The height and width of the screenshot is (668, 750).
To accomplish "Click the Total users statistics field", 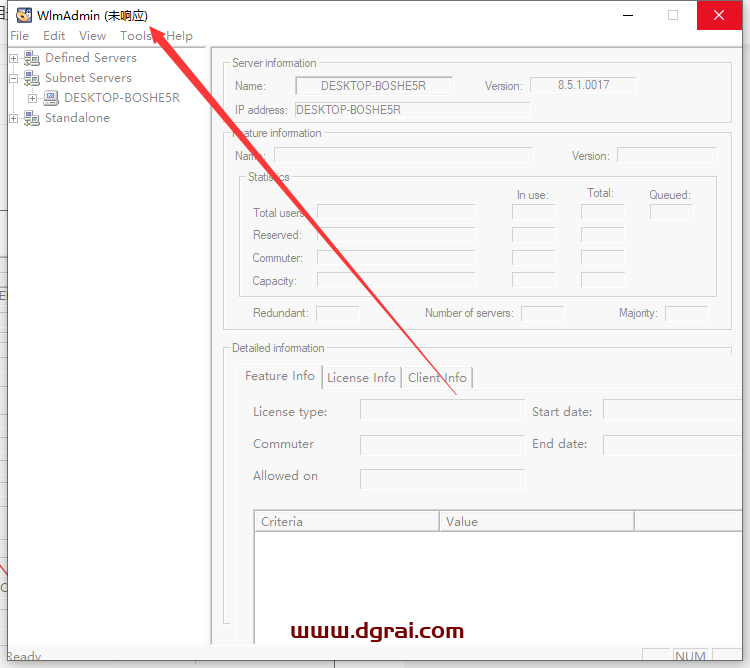I will [x=396, y=212].
